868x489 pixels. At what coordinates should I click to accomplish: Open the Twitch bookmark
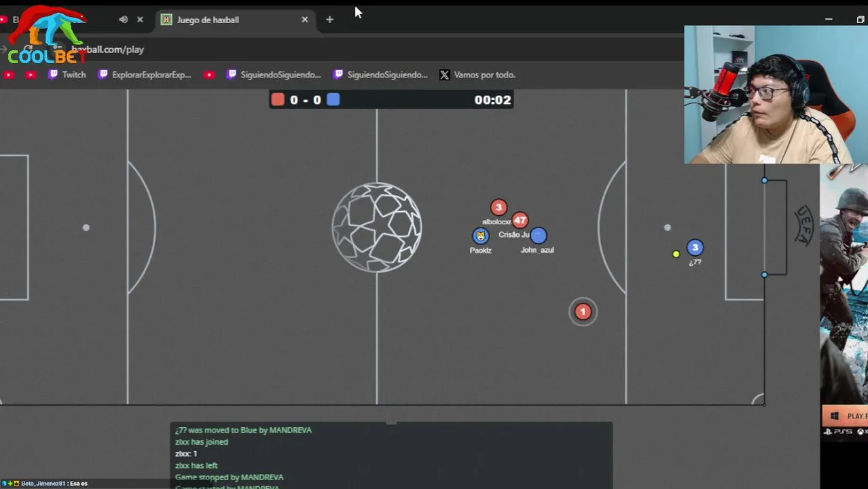[x=67, y=75]
